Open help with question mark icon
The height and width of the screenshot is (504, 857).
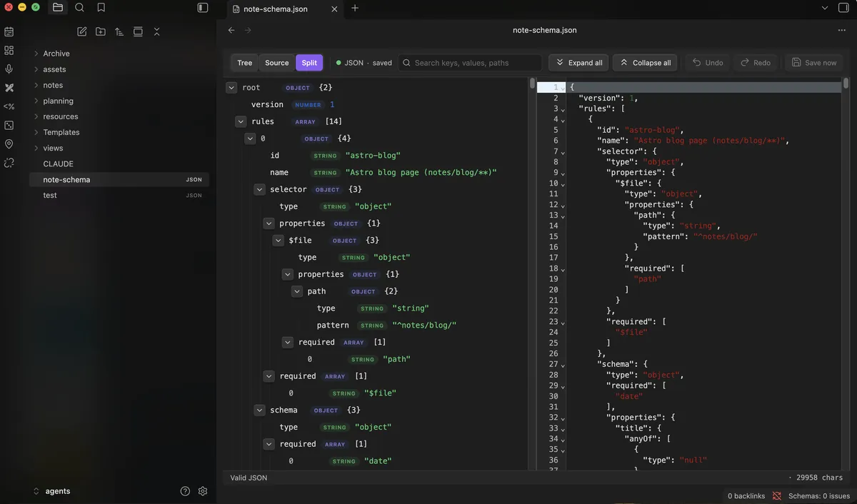pos(185,491)
